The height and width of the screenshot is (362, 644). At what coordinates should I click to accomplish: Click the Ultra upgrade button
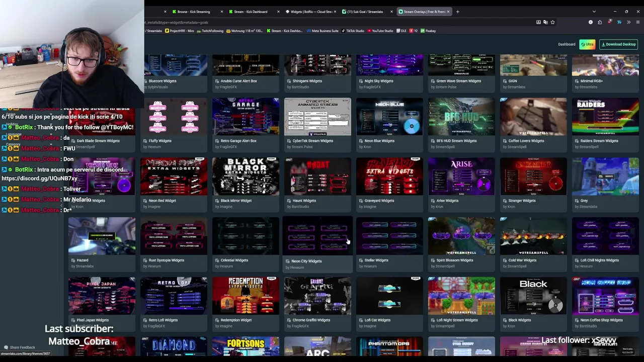pyautogui.click(x=587, y=44)
